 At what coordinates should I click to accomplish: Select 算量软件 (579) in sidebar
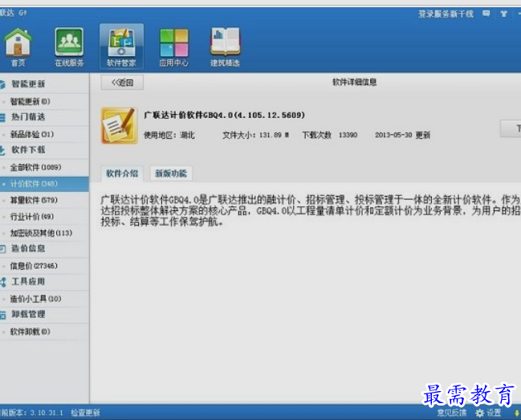click(44, 200)
